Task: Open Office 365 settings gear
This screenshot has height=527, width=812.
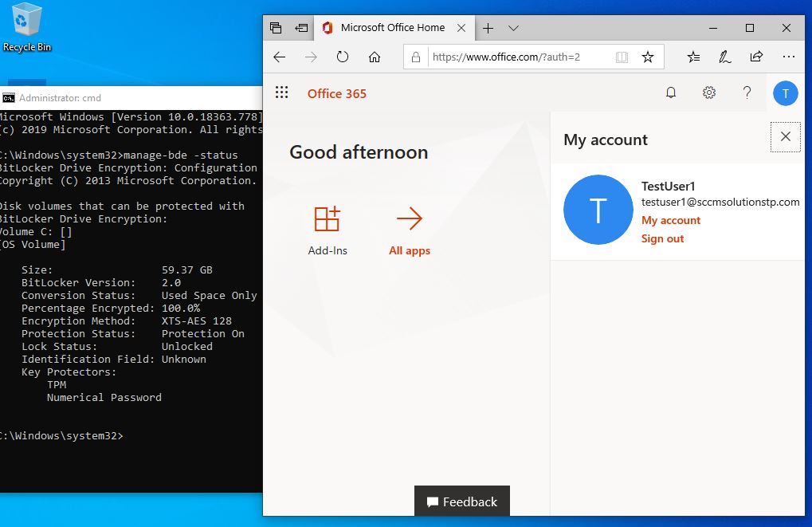Action: [x=709, y=93]
